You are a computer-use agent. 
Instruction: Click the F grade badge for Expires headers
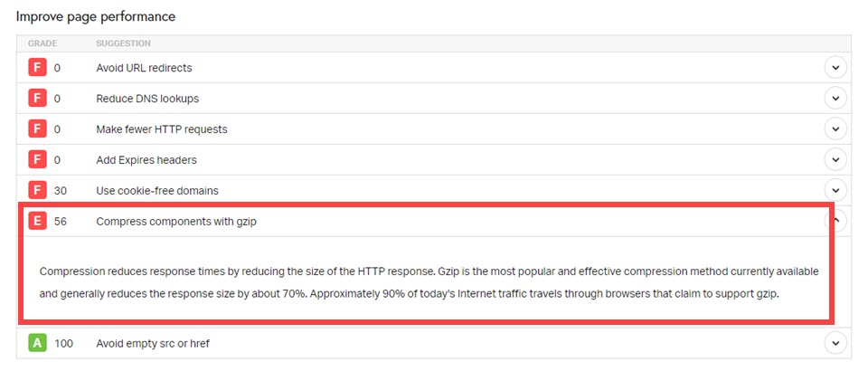point(37,160)
